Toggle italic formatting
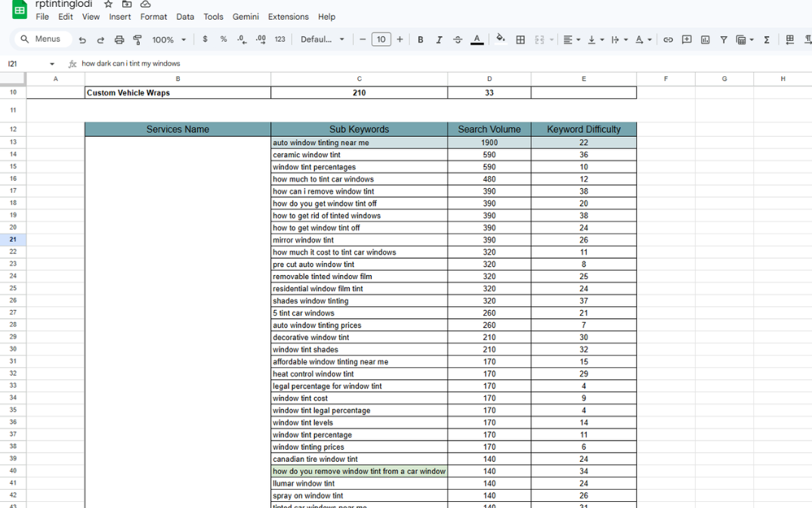This screenshot has width=812, height=508. coord(439,40)
